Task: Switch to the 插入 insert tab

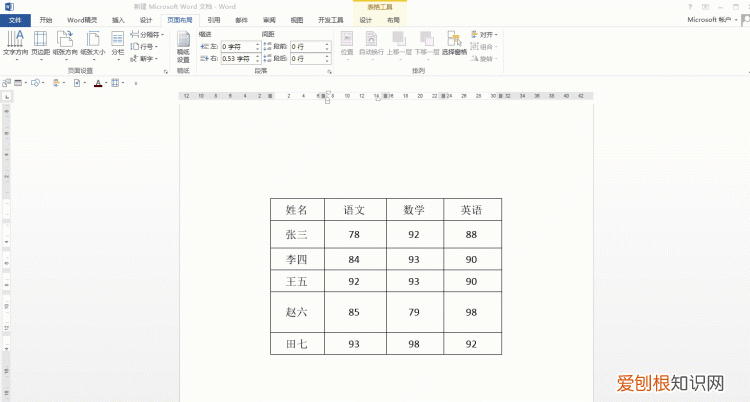Action: pos(118,20)
